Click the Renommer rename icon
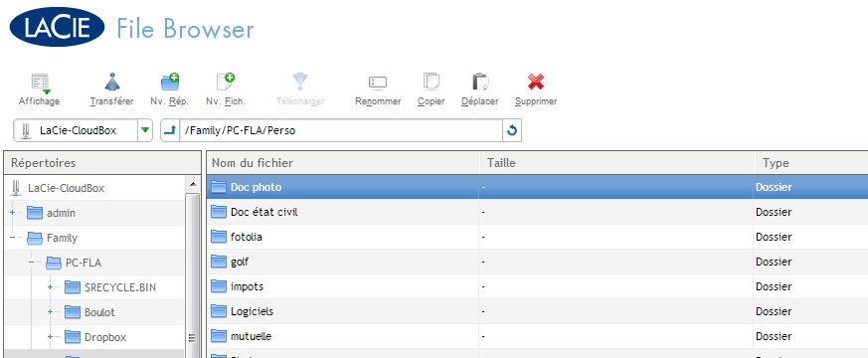Viewport: 868px width, 358px height. (378, 83)
